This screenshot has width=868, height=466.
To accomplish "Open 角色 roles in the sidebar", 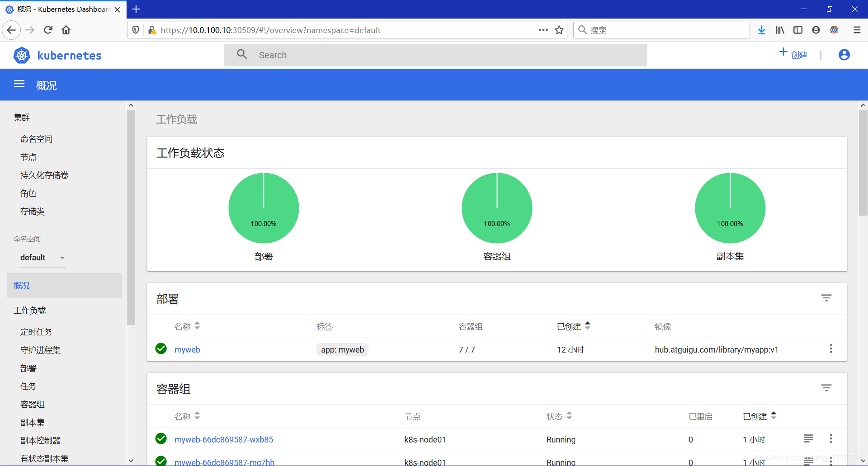I will coord(28,193).
